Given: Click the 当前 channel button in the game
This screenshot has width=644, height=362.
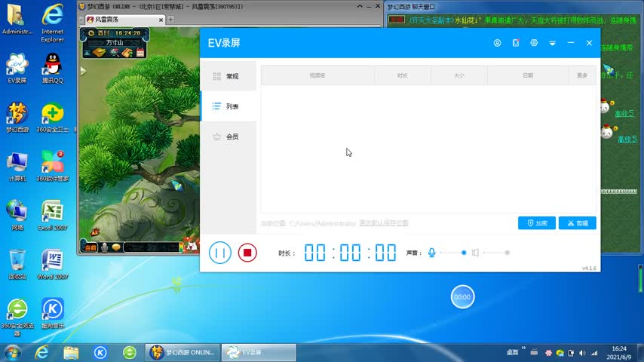Looking at the screenshot, I should click(x=90, y=247).
